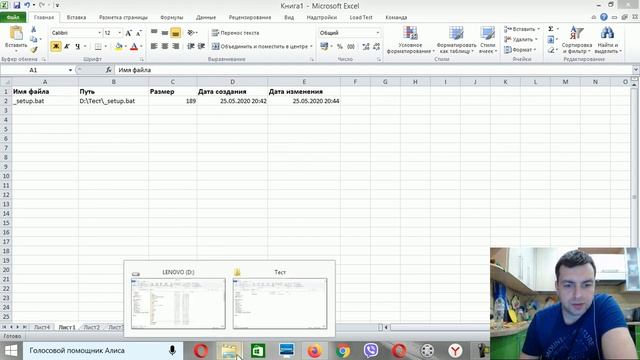Open the Windows Start menu

[x=11, y=351]
